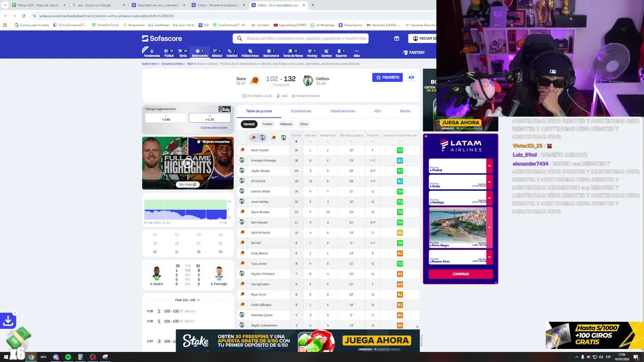Click the Phoenix Suns team logo

[x=255, y=80]
